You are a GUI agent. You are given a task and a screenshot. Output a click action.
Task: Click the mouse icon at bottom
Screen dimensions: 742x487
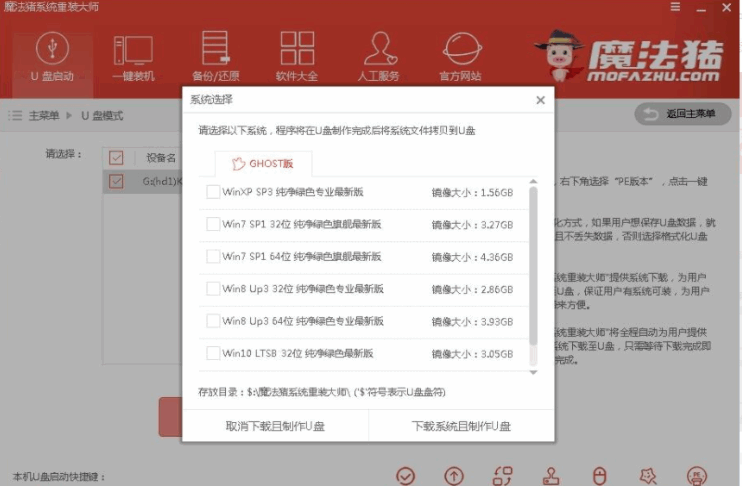(x=600, y=476)
